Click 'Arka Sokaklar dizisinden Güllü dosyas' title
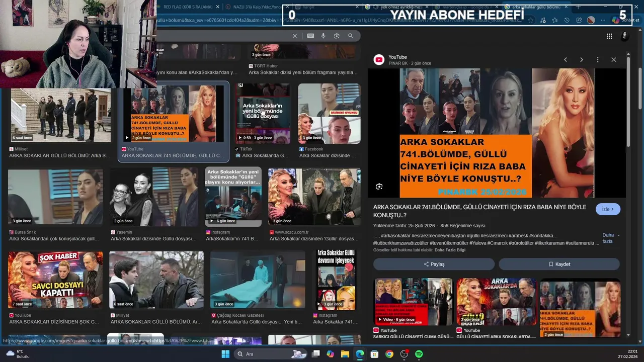644x362 pixels. tap(314, 239)
